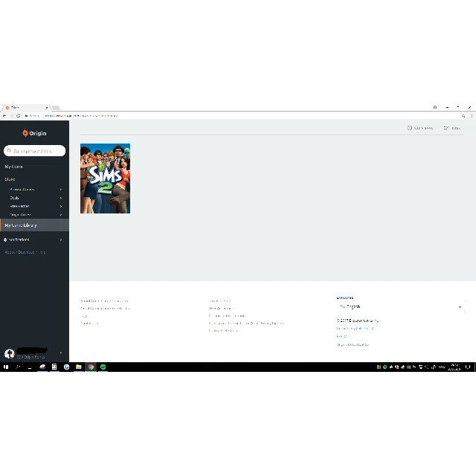Open File Explorer from the taskbar
Image resolution: width=476 pixels, height=476 pixels.
(x=79, y=367)
